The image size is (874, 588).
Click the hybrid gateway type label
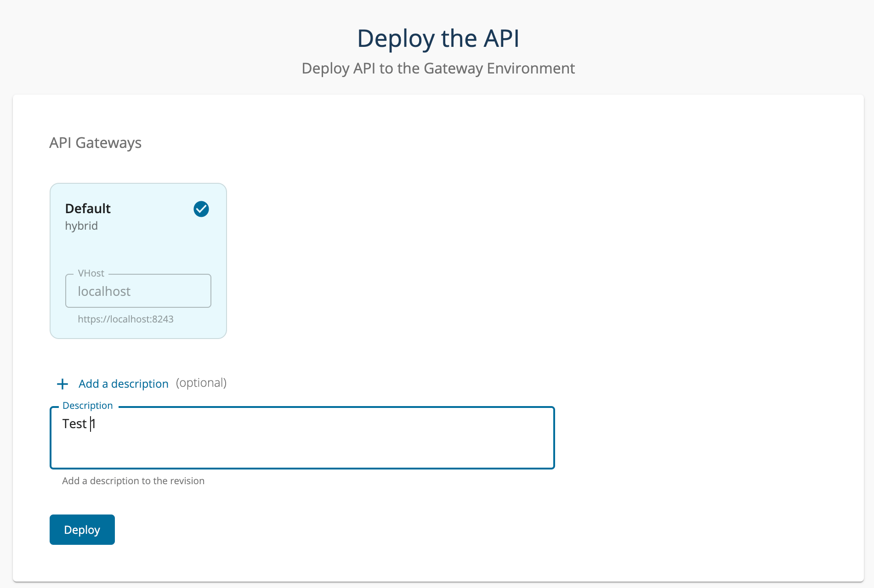[81, 226]
